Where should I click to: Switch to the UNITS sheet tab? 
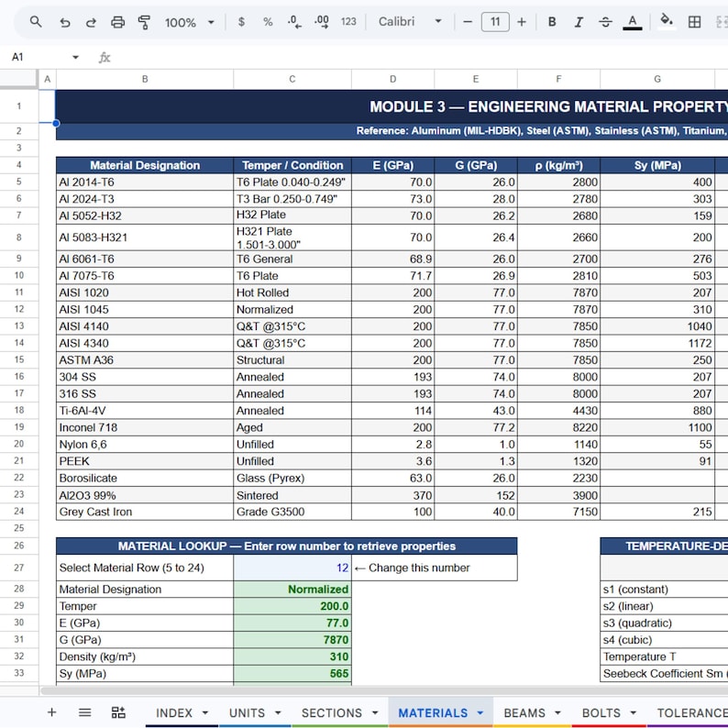coord(247,712)
